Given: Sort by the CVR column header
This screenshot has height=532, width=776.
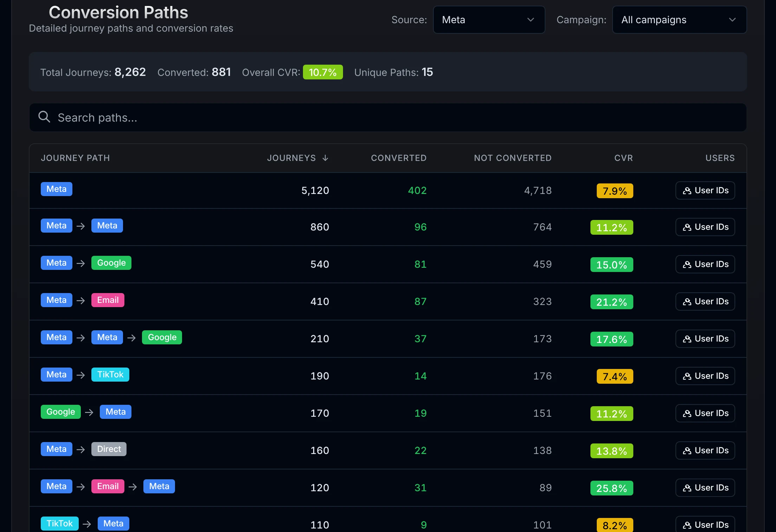Looking at the screenshot, I should pyautogui.click(x=624, y=158).
